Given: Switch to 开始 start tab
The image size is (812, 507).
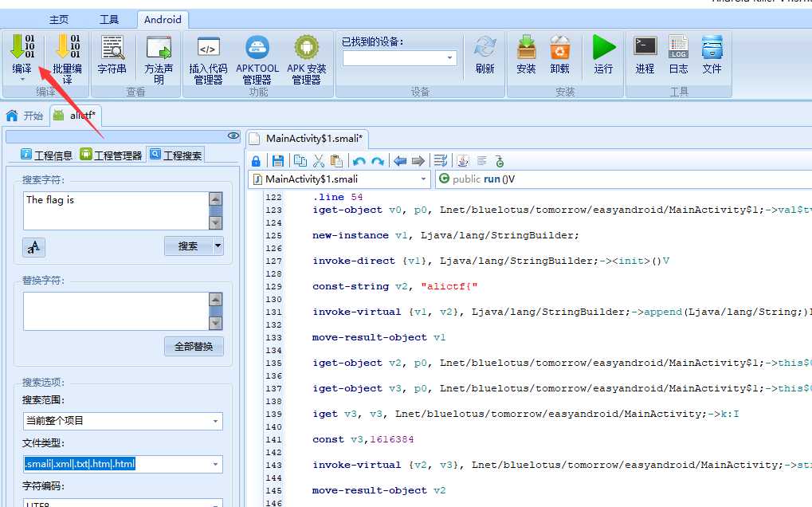Looking at the screenshot, I should coord(25,116).
